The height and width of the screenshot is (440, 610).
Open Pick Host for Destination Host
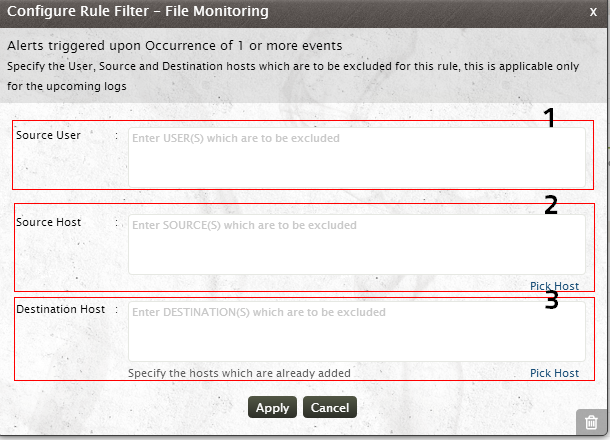(554, 373)
